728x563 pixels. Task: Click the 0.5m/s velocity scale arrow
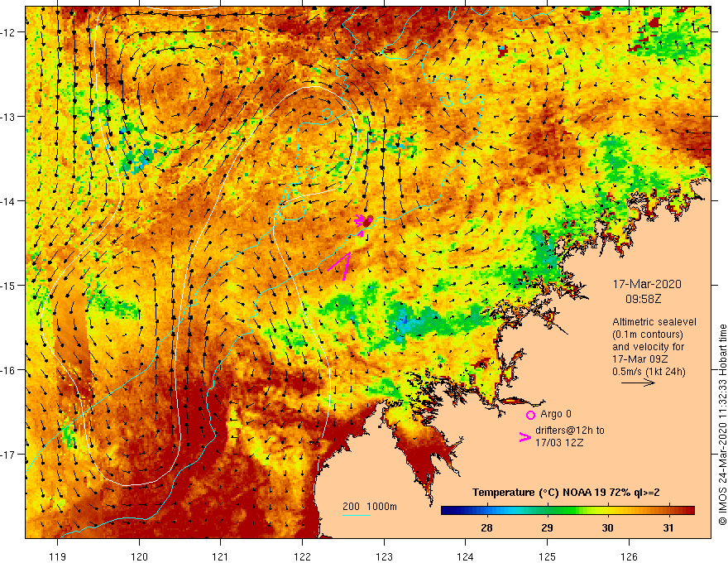pyautogui.click(x=639, y=383)
